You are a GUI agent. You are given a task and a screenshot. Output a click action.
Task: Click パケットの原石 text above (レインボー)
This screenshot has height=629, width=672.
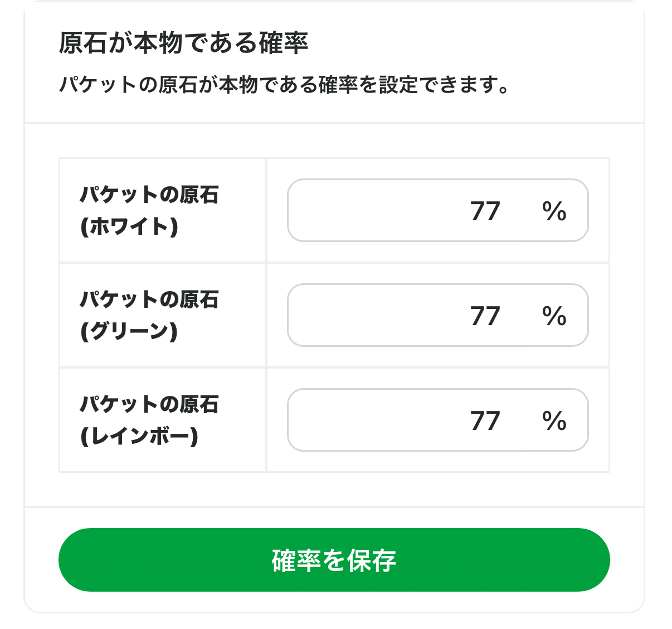click(x=149, y=404)
